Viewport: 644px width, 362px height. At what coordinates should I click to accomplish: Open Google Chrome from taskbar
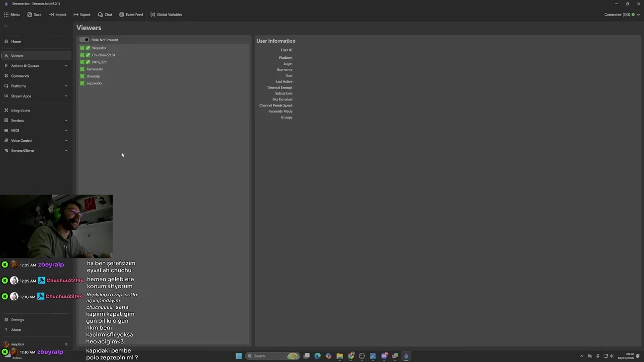(351, 356)
